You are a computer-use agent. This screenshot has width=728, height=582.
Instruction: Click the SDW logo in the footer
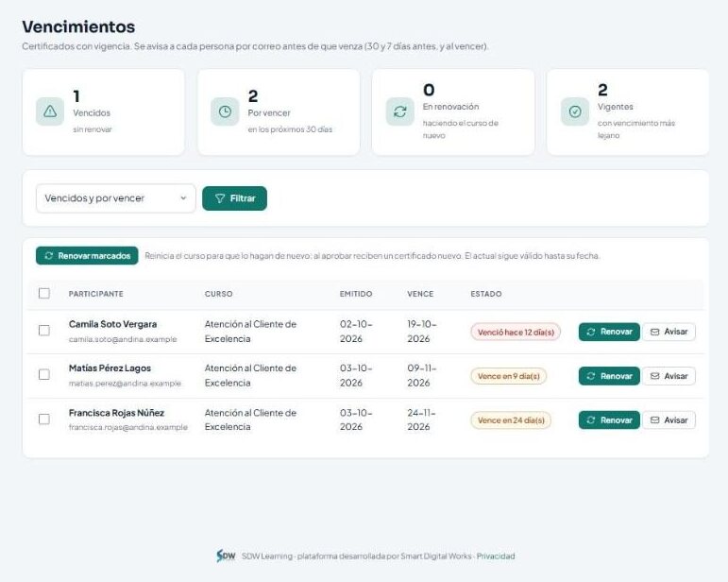point(226,556)
